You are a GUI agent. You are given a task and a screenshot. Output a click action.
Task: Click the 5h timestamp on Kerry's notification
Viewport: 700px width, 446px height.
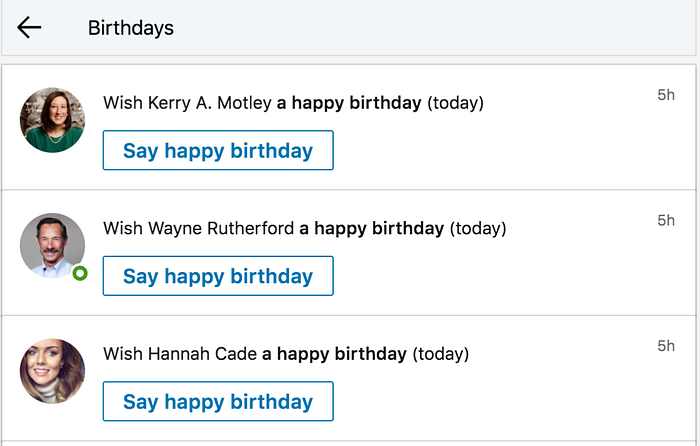click(x=666, y=95)
